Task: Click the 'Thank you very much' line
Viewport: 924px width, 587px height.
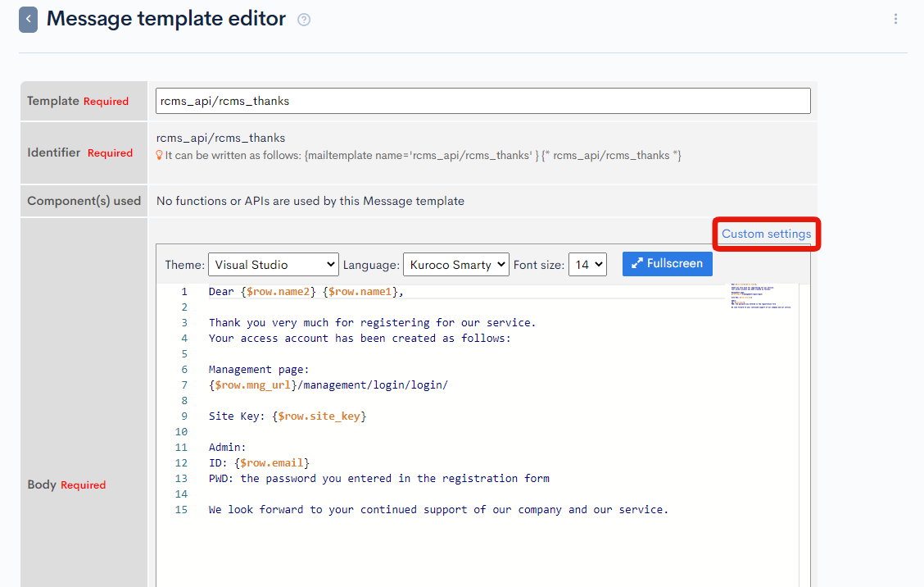Action: click(372, 323)
